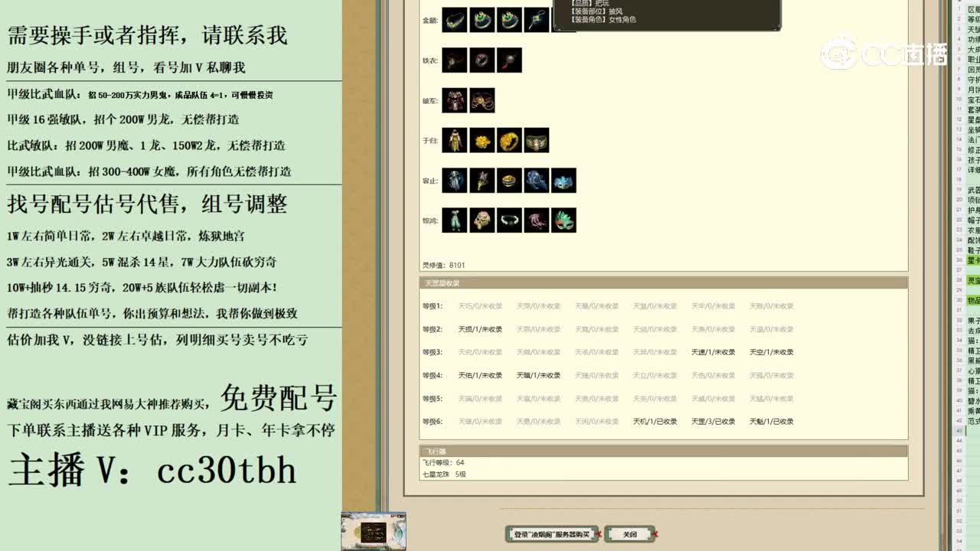Select the second green-gem ring in 金髓 row
980x551 pixels.
pyautogui.click(x=509, y=20)
